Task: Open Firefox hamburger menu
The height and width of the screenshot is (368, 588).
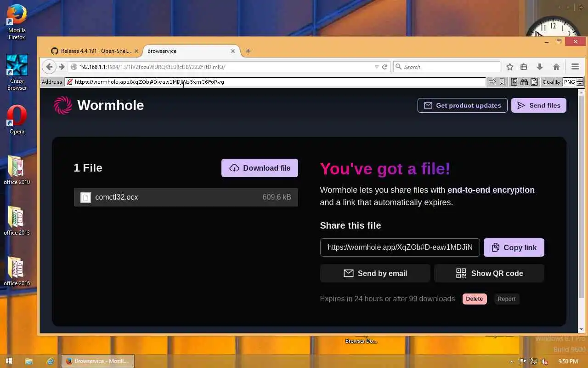Action: tap(575, 67)
